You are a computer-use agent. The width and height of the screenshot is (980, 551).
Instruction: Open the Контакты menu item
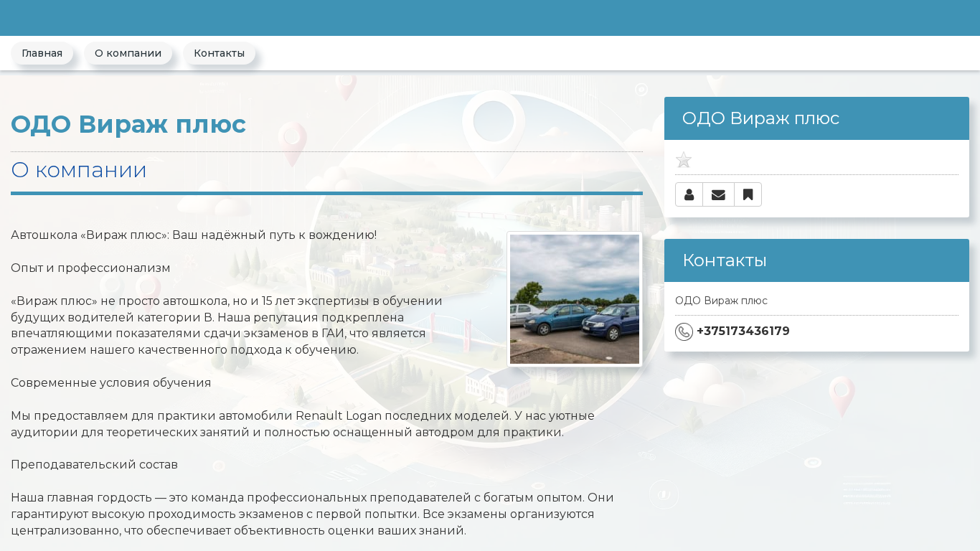pyautogui.click(x=219, y=53)
